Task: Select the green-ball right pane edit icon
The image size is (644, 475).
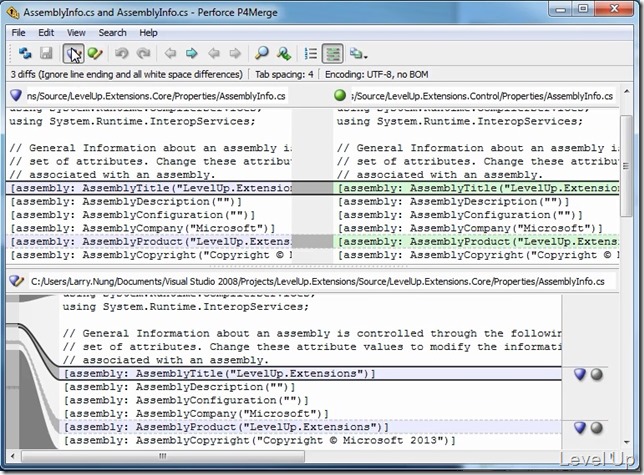Action: (x=95, y=53)
